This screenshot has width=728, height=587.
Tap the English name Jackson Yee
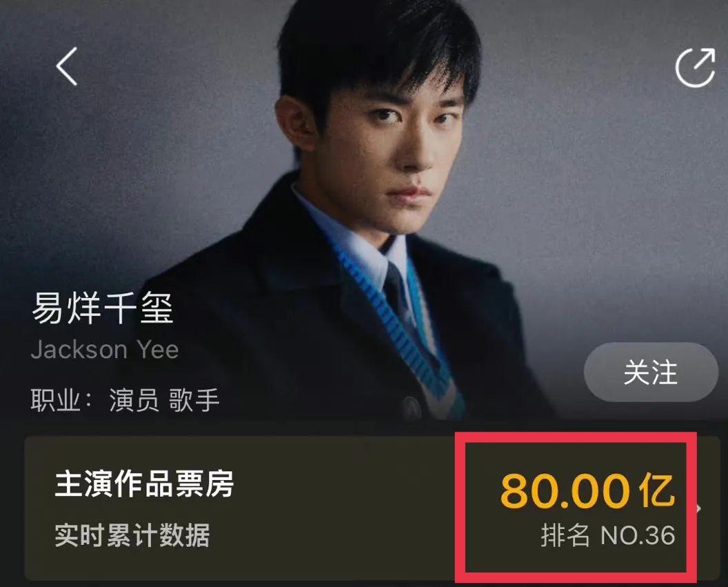click(x=105, y=350)
